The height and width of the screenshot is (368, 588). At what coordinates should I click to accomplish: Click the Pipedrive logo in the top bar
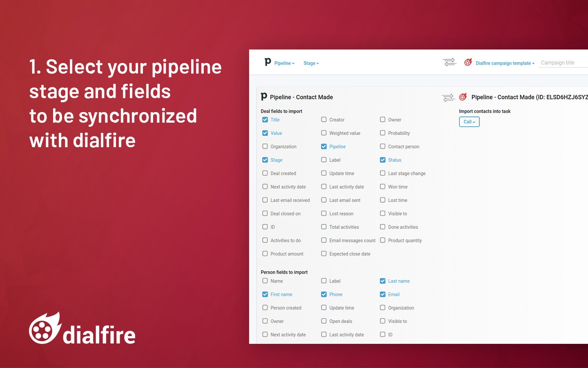(268, 62)
